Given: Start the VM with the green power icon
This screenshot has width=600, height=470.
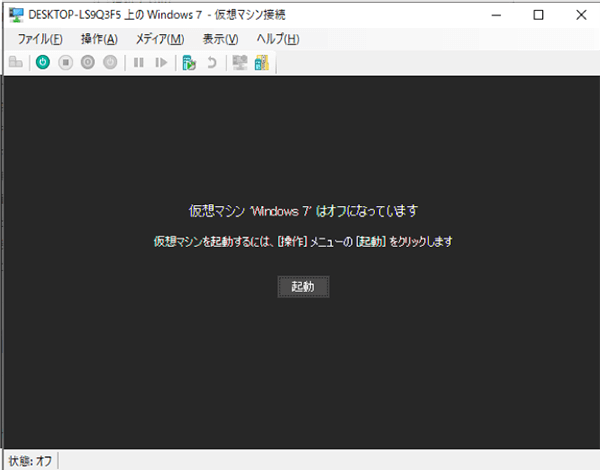Looking at the screenshot, I should 43,62.
